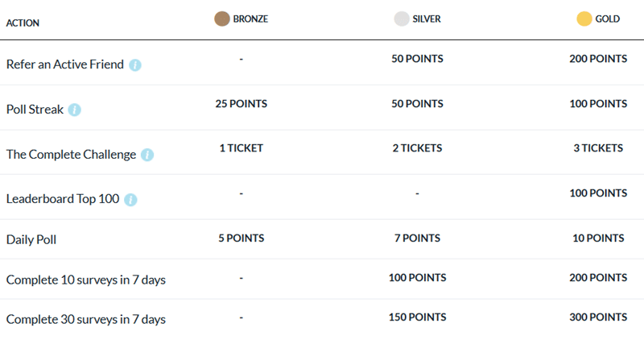Click the 2 TICKETS Silver reward cell
Screen dimensions: 644x340
point(418,148)
